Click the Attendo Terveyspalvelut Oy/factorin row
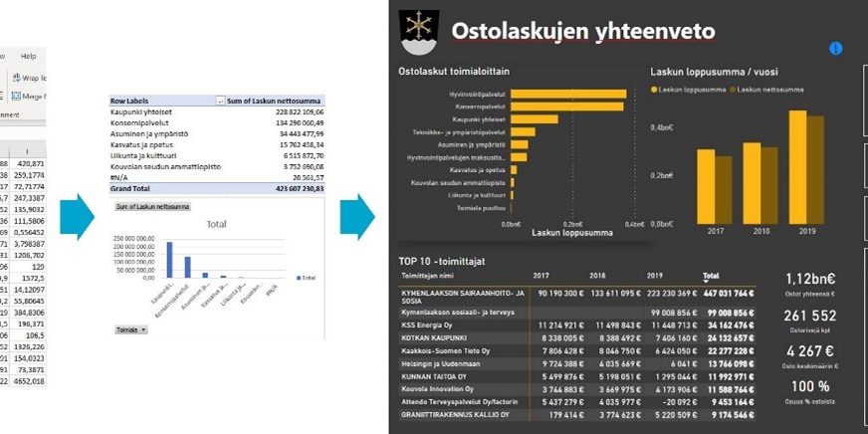The height and width of the screenshot is (434, 868). pos(577,402)
